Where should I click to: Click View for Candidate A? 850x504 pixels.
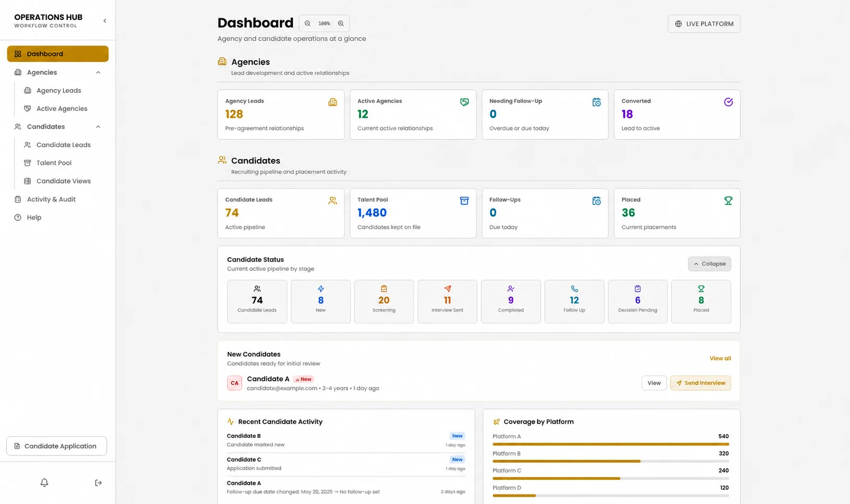coord(654,383)
